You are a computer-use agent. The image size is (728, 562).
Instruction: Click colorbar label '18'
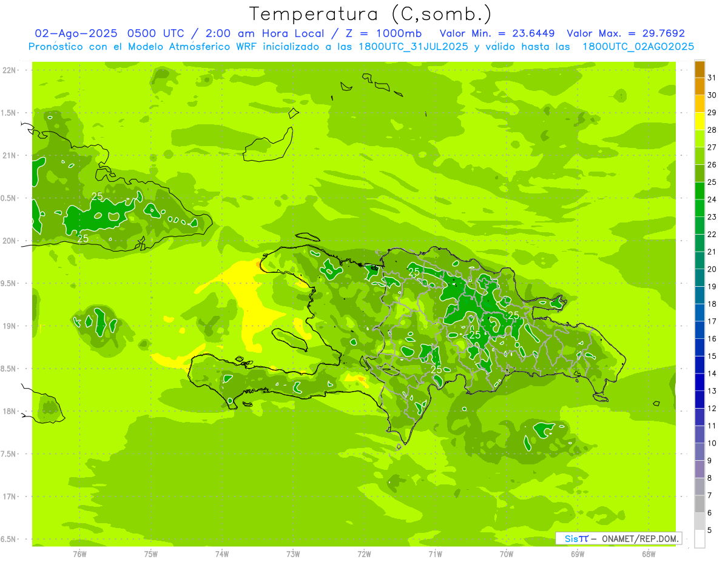coord(712,304)
